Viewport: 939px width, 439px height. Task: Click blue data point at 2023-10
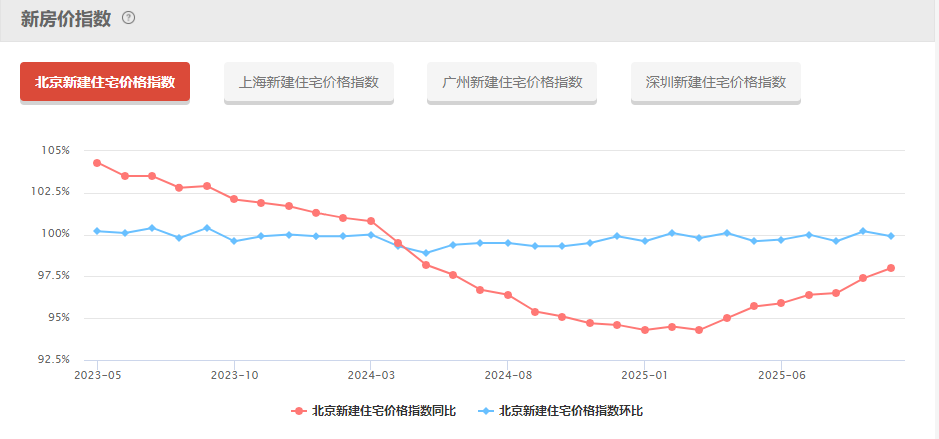234,241
